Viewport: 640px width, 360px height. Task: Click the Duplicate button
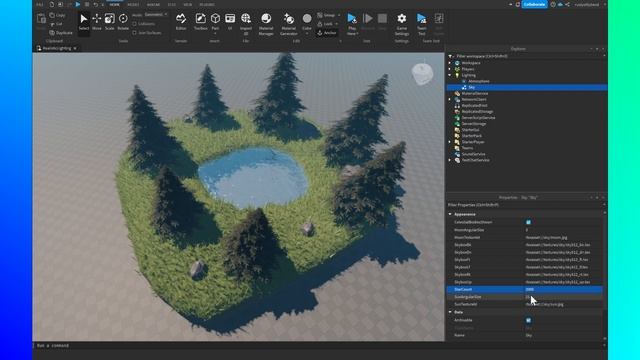(x=61, y=33)
